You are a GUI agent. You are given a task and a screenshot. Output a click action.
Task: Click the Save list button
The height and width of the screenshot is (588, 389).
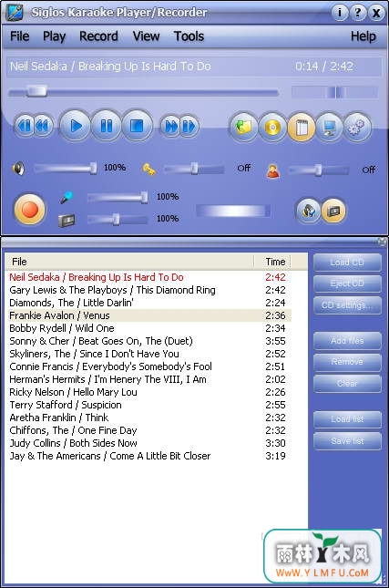pos(347,441)
